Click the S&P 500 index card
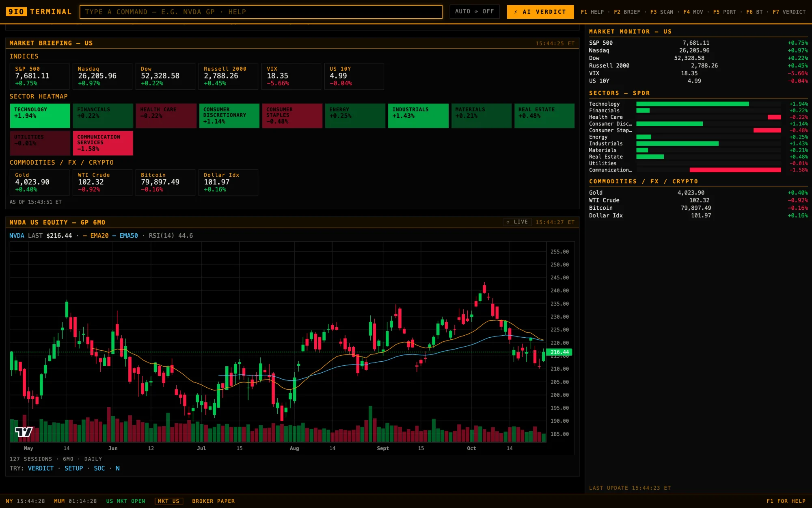The height and width of the screenshot is (508, 812). click(x=40, y=76)
